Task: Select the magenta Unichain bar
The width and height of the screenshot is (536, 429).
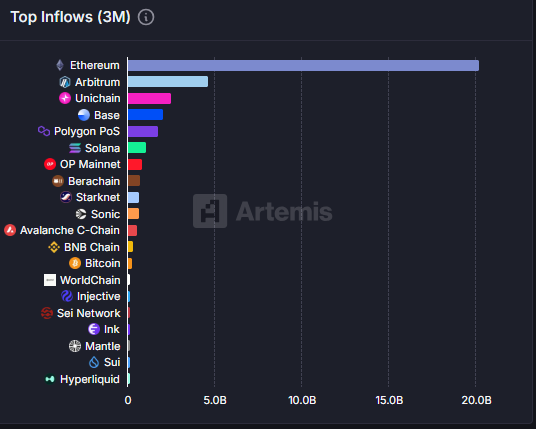Action: coord(149,98)
